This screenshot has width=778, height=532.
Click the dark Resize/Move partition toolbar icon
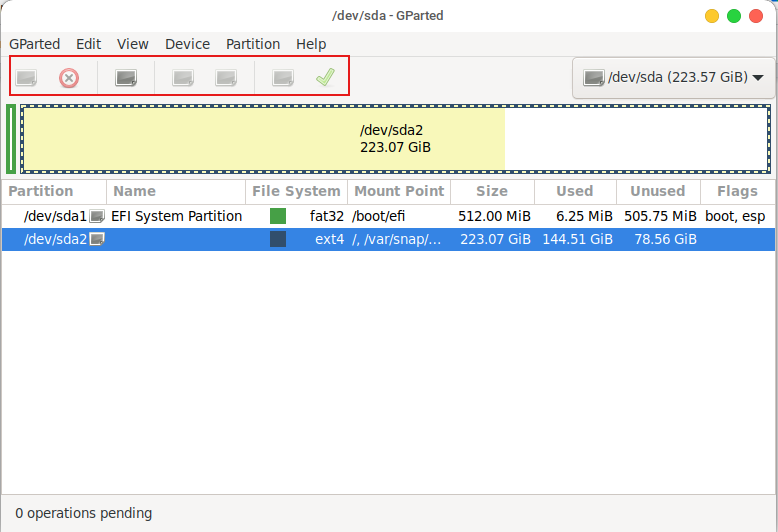click(x=126, y=78)
